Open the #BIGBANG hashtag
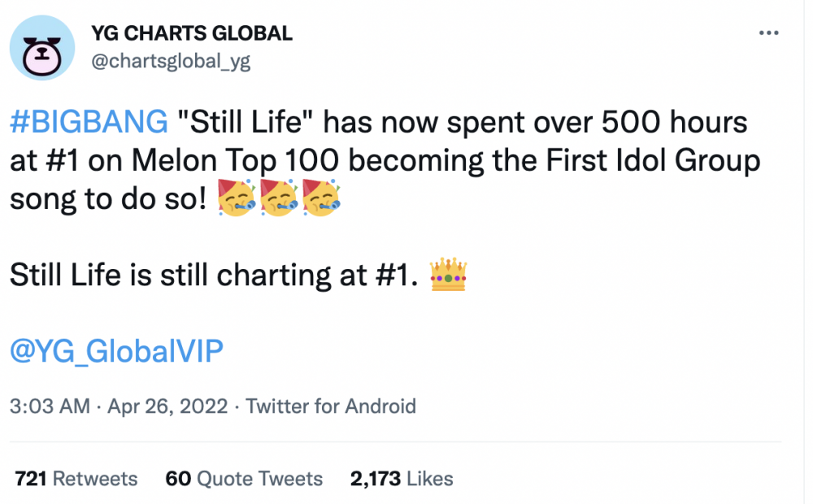Screen dimensions: 813x504 pyautogui.click(x=87, y=124)
